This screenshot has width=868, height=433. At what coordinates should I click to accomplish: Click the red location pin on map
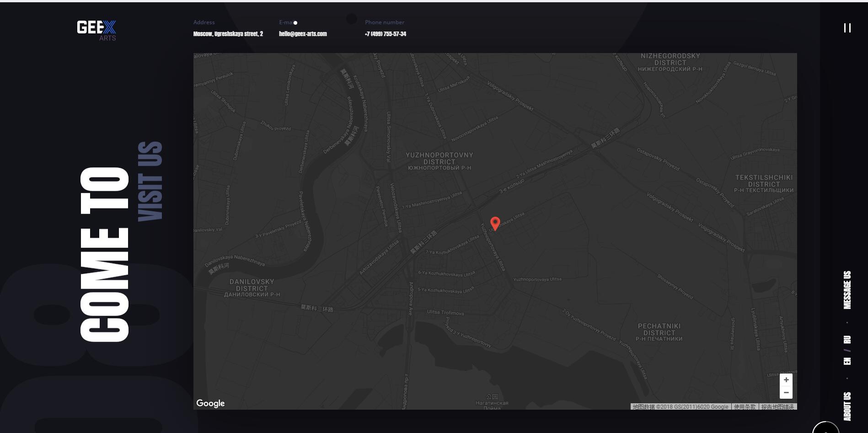click(495, 223)
